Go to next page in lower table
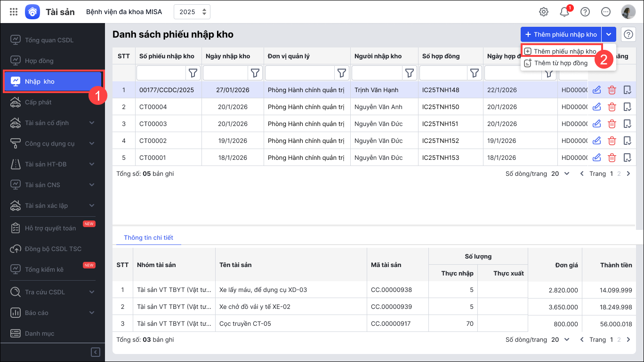Screen dimensions: 644x362 628,339
